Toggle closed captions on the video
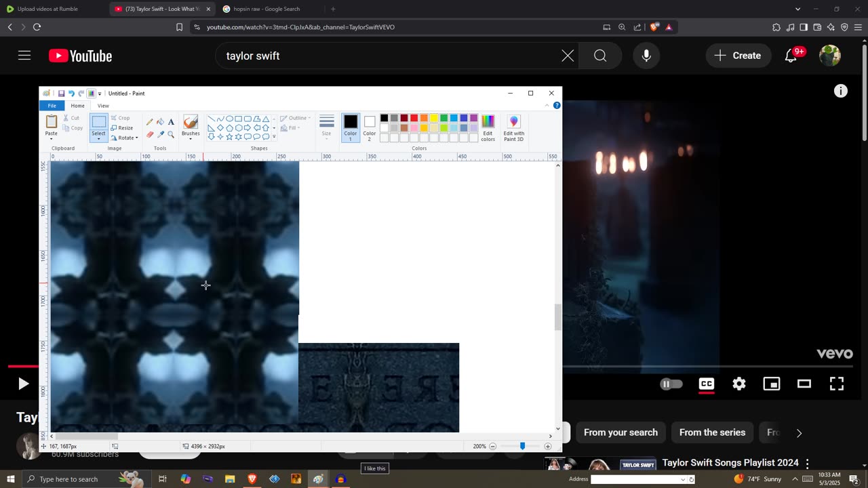 [707, 384]
